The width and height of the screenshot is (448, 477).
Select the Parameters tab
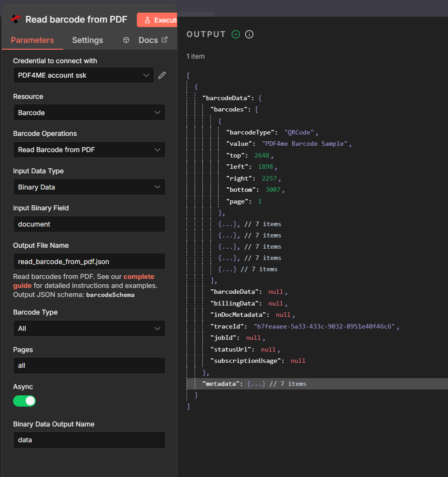[32, 40]
